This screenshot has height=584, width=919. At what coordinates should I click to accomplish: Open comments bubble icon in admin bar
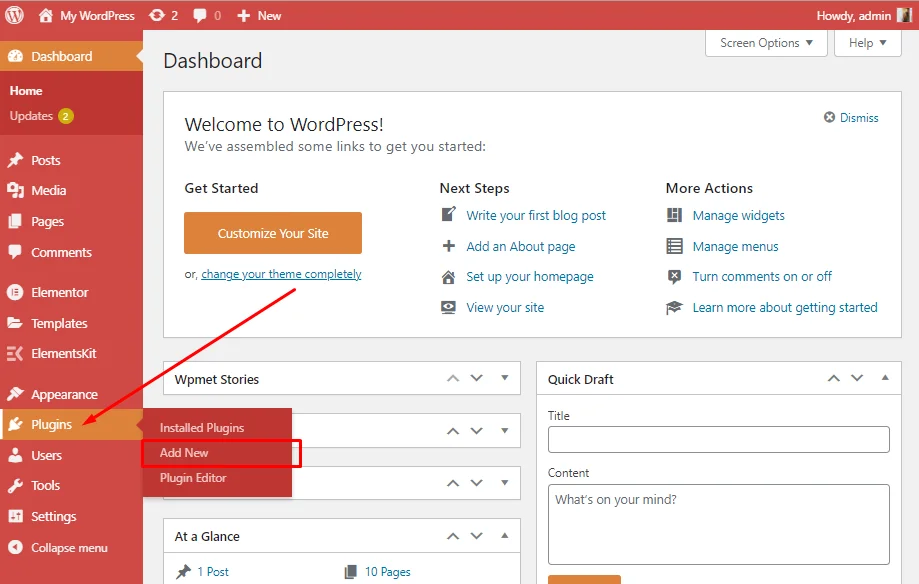(x=200, y=16)
